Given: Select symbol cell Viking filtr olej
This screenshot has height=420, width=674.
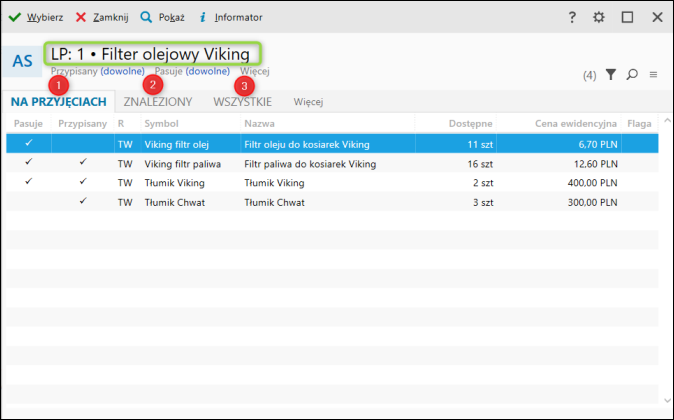Looking at the screenshot, I should pyautogui.click(x=177, y=144).
